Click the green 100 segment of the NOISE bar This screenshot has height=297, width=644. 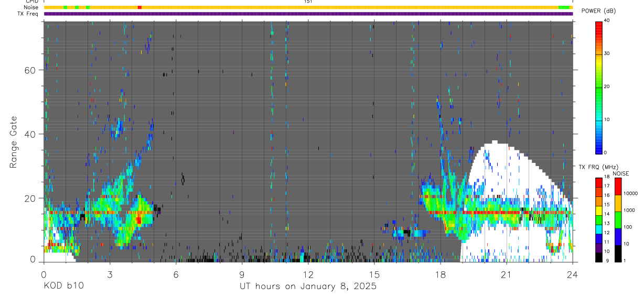[x=618, y=219]
